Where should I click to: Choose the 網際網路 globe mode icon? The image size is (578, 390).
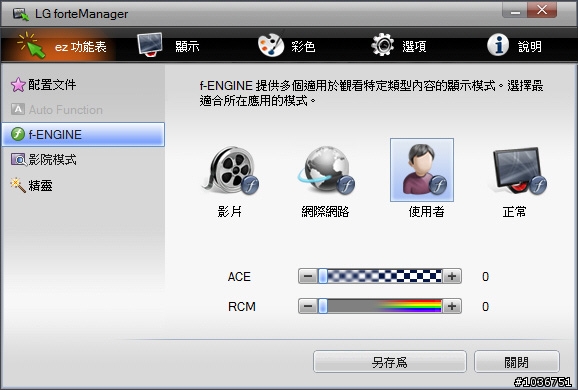pos(326,170)
